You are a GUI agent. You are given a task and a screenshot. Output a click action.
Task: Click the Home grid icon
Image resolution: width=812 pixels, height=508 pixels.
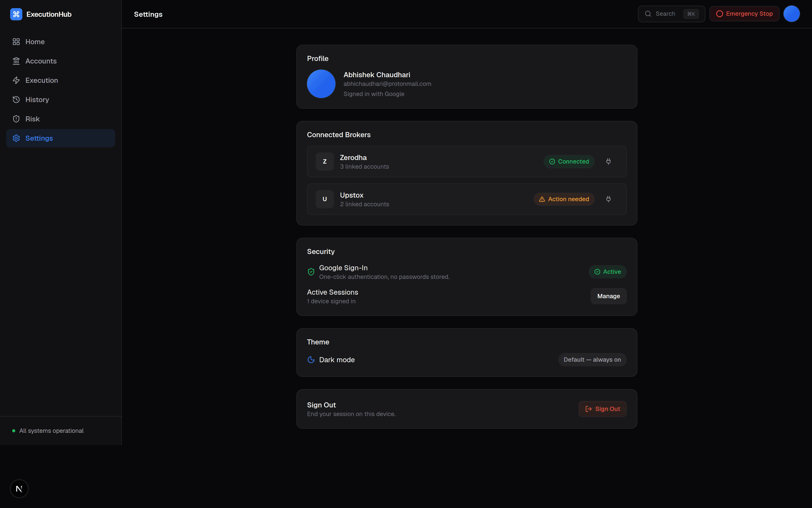[16, 42]
